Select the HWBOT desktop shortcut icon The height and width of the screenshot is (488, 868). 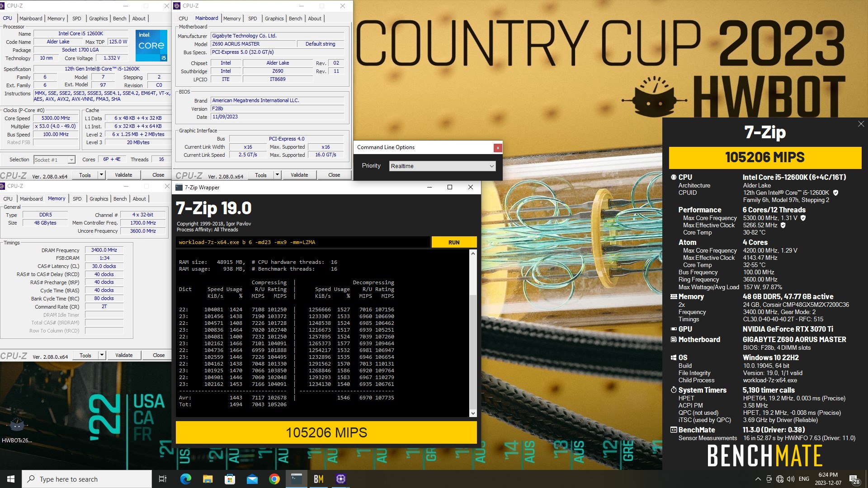(17, 429)
